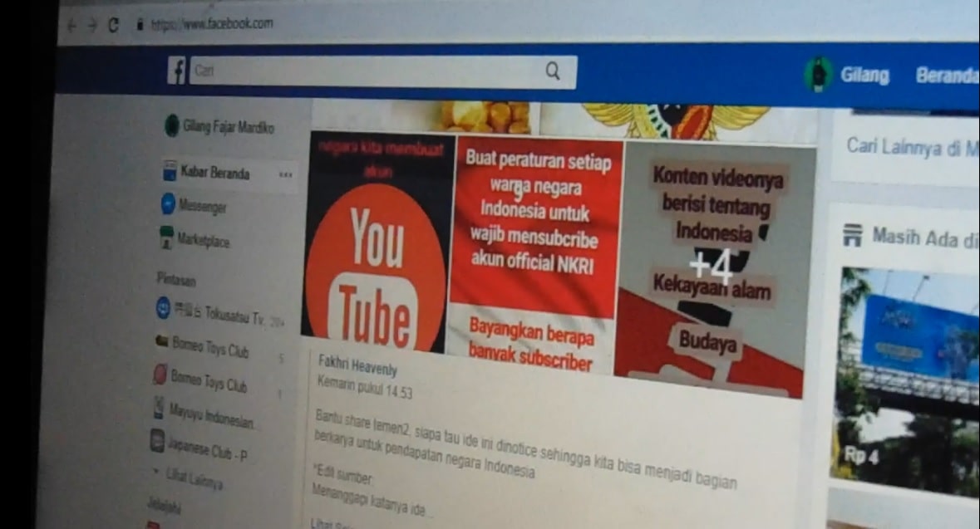The height and width of the screenshot is (529, 980).
Task: Open Messenger from the sidebar
Action: (203, 206)
